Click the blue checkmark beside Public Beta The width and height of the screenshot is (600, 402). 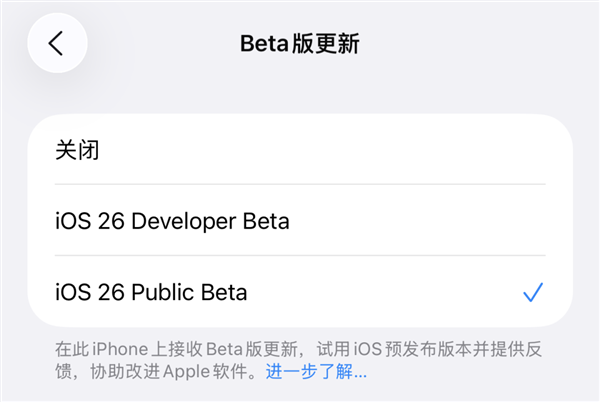click(x=533, y=292)
